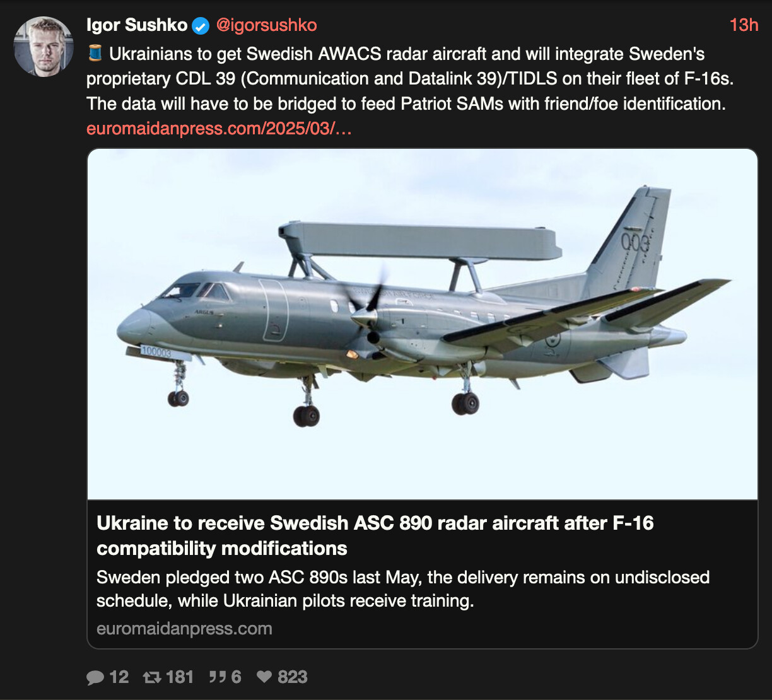
Task: Visit the @igorsushko handle link
Action: 266,25
